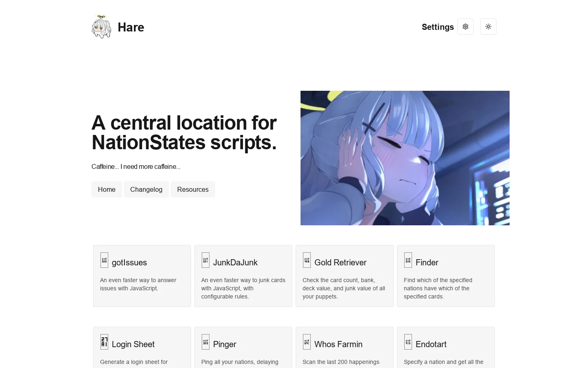Open the Whos Farmin script title
The width and height of the screenshot is (588, 368).
click(339, 344)
